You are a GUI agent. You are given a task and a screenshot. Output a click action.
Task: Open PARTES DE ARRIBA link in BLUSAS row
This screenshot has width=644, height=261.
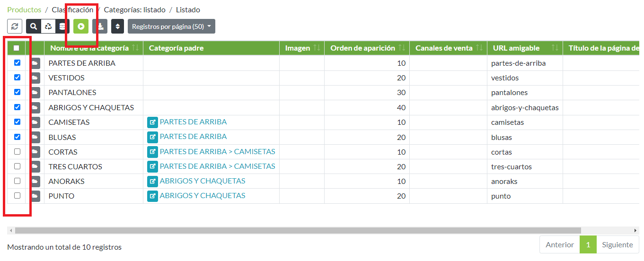click(x=193, y=137)
